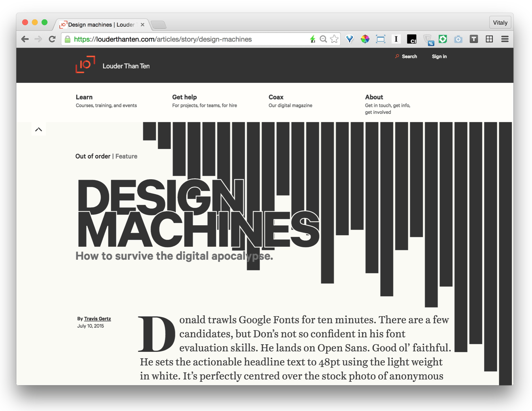The height and width of the screenshot is (411, 532).
Task: Reload the page with refresh icon
Action: click(x=52, y=39)
